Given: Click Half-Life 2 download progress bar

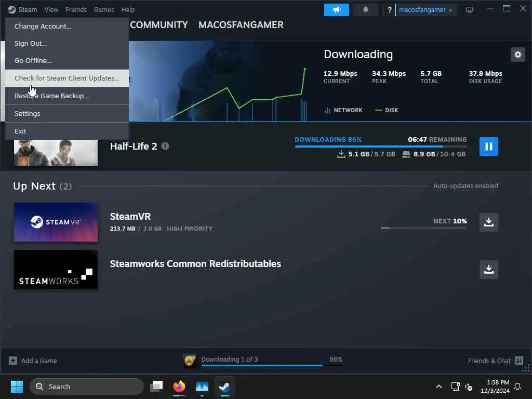Looking at the screenshot, I should [x=381, y=147].
